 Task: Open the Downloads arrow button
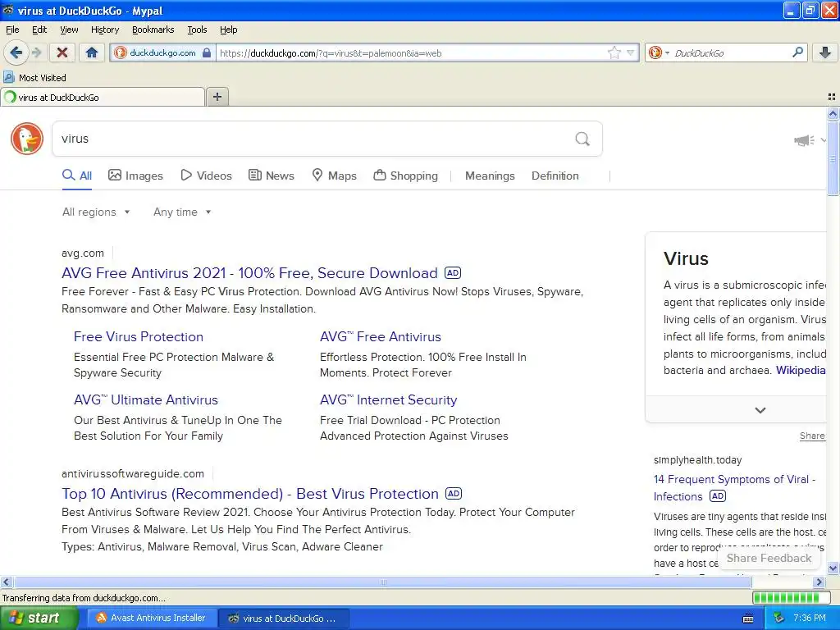[x=825, y=52]
